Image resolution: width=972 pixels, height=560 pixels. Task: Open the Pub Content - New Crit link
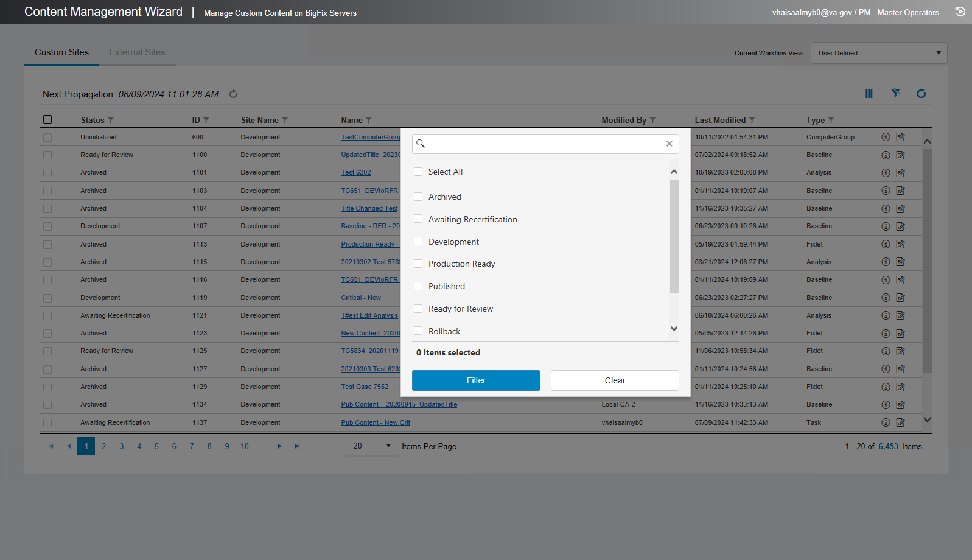coord(375,422)
